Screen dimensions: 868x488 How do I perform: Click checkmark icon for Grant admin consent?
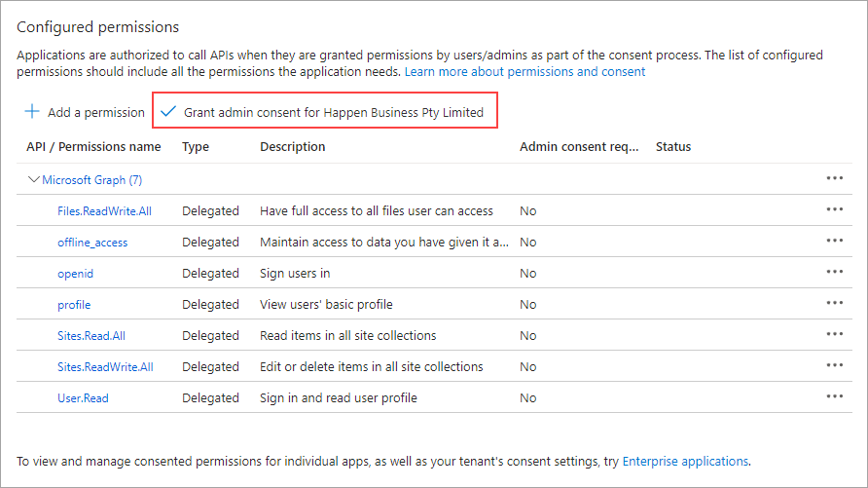coord(169,112)
